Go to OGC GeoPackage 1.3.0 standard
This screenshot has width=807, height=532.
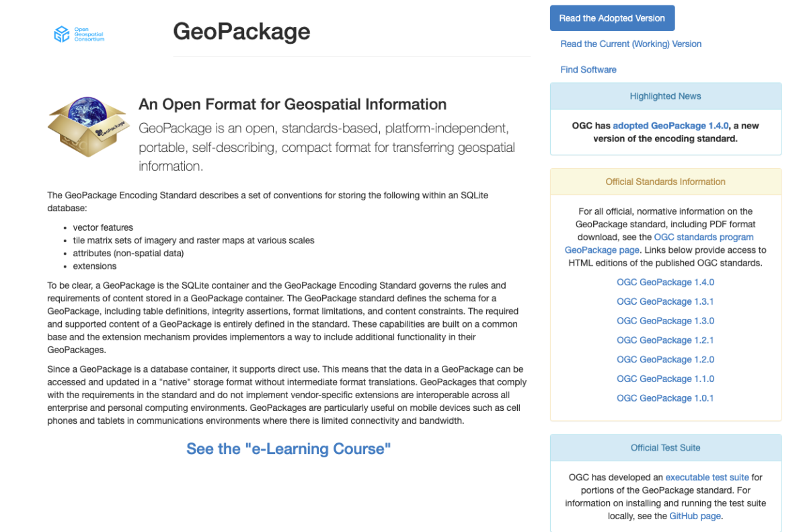pos(664,321)
